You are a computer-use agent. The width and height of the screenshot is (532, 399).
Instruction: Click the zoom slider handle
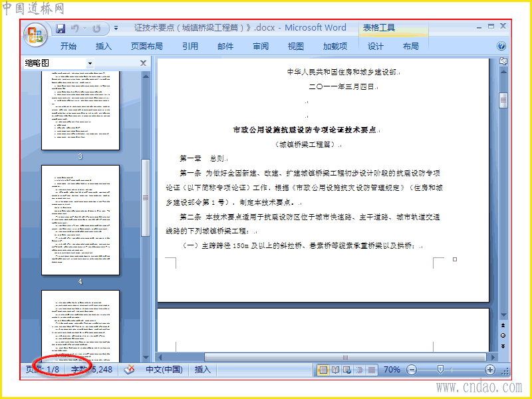tap(440, 370)
